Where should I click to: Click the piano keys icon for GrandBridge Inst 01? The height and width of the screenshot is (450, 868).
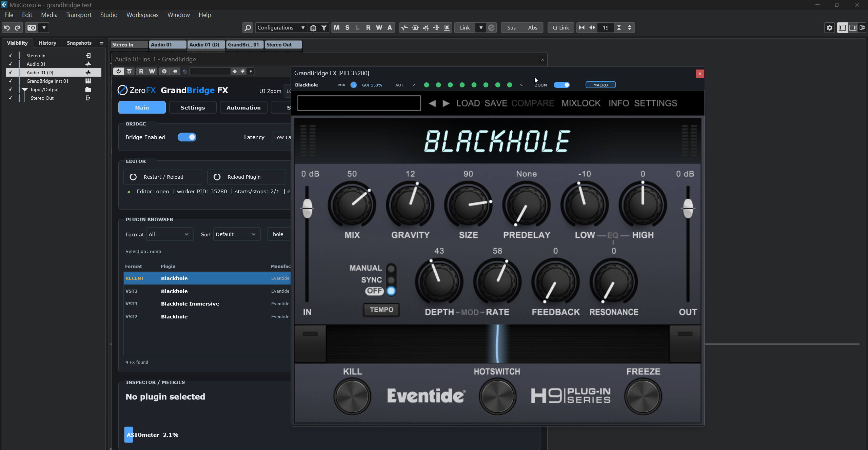[x=88, y=81]
